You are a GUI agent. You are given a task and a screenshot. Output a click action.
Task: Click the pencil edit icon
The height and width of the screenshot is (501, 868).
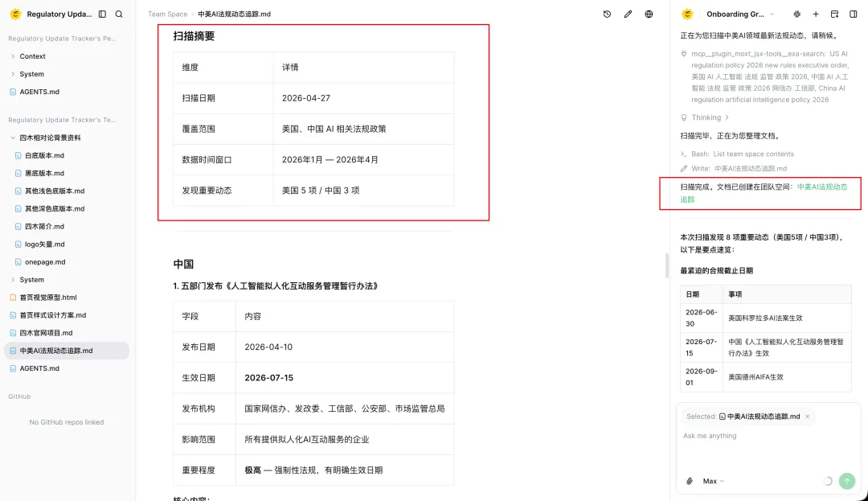pos(628,14)
